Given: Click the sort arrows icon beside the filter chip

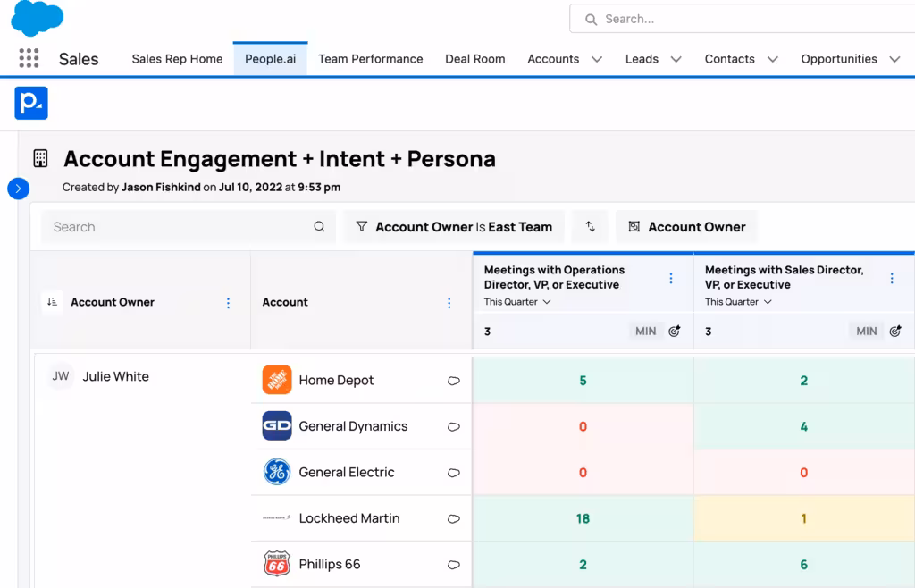Looking at the screenshot, I should [589, 226].
